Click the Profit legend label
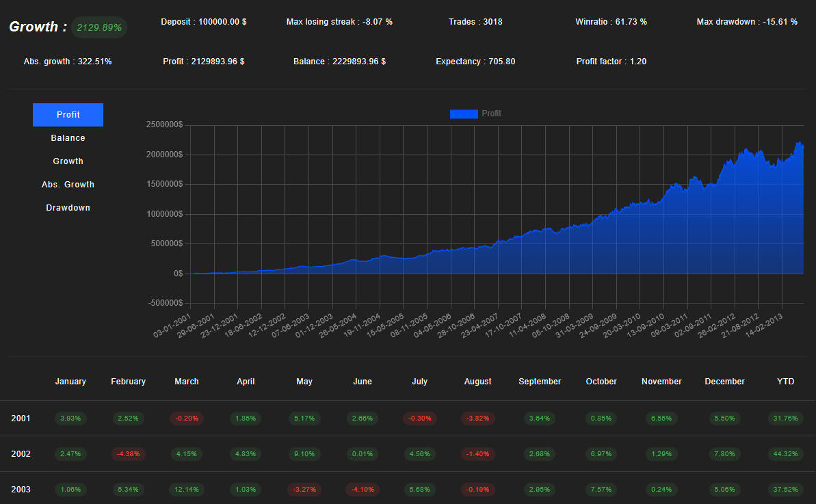 click(x=491, y=114)
